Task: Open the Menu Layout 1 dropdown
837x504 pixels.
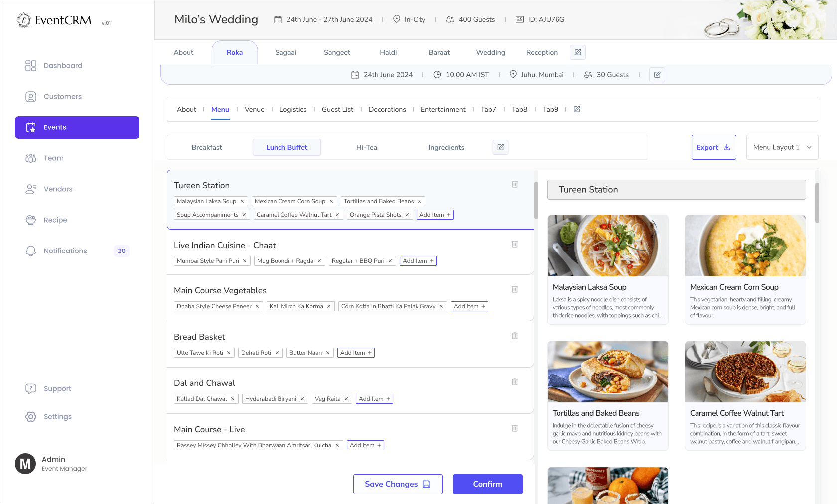Action: pos(782,147)
